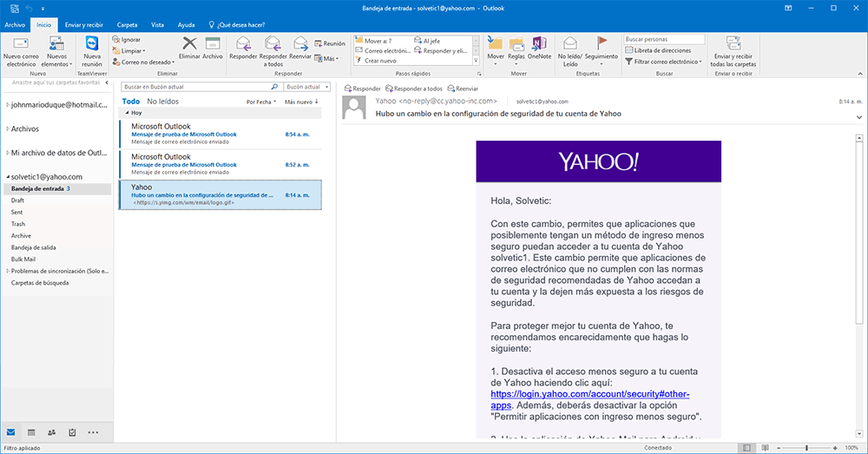The width and height of the screenshot is (868, 454).
Task: Select the Yahoo security message
Action: point(220,195)
